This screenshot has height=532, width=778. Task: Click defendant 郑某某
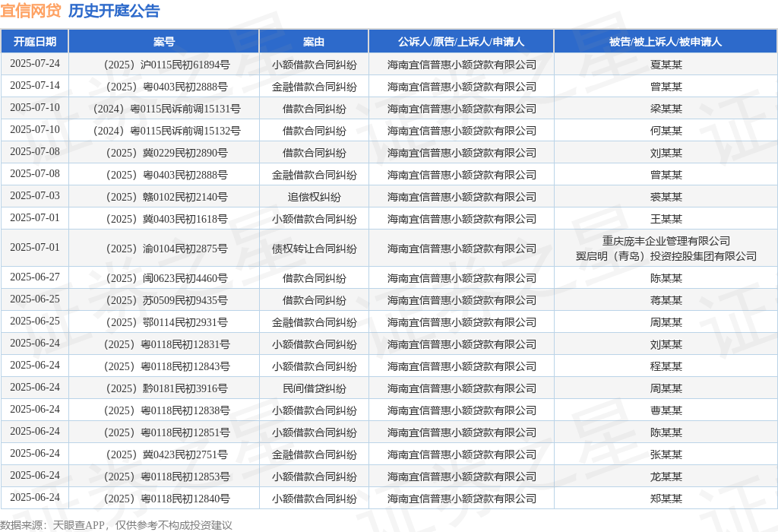pyautogui.click(x=666, y=499)
